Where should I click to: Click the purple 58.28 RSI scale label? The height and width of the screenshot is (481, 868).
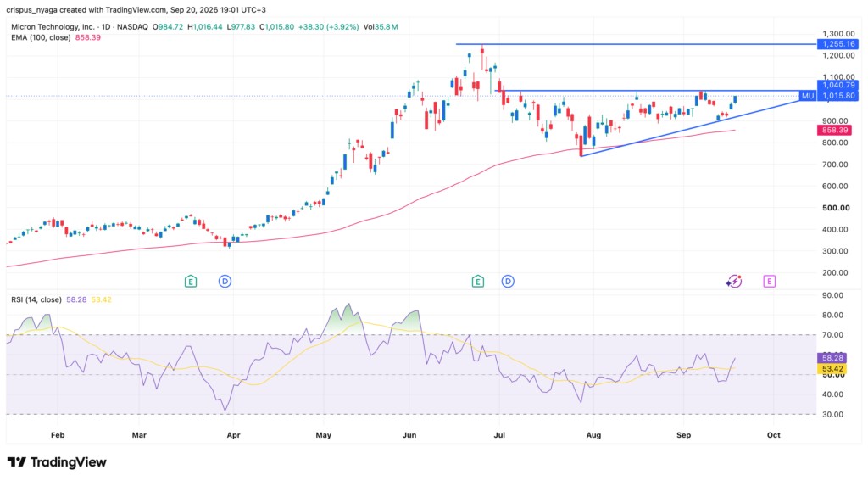tap(832, 358)
